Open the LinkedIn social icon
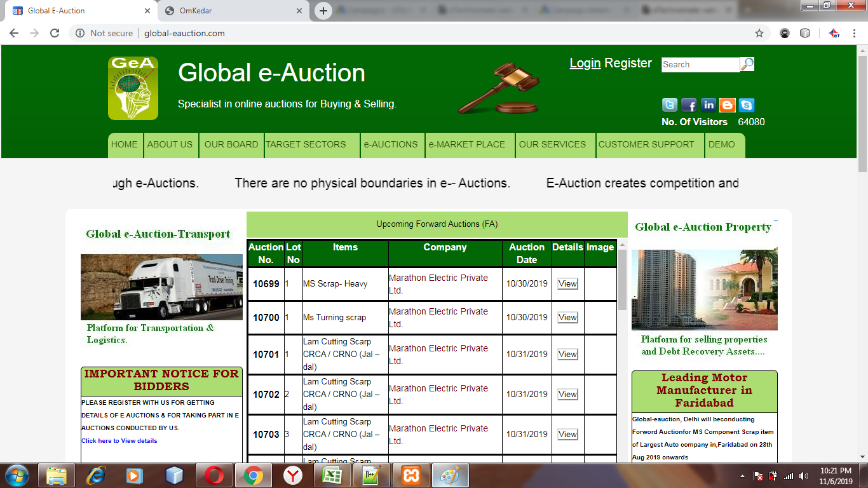The width and height of the screenshot is (868, 488). (x=708, y=105)
